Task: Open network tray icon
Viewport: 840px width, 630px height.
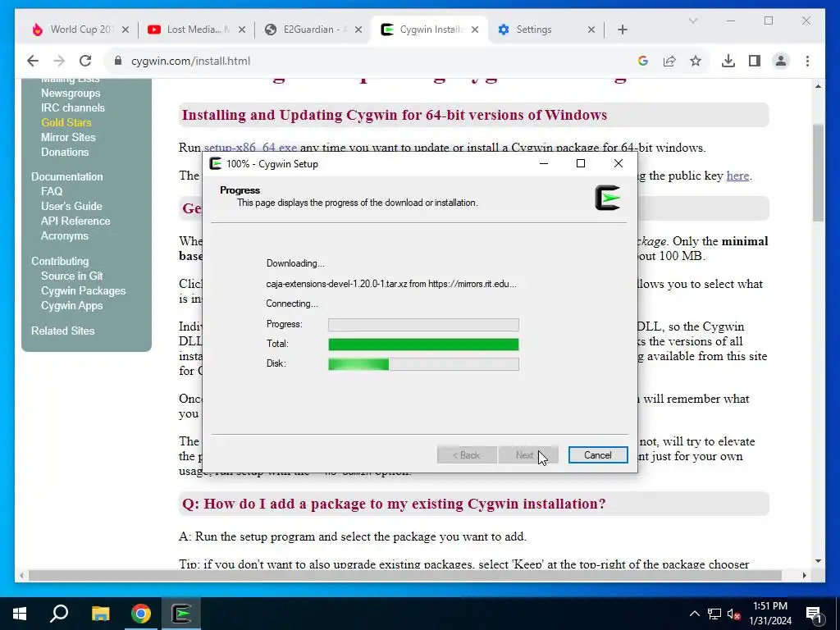Action: tap(714, 614)
